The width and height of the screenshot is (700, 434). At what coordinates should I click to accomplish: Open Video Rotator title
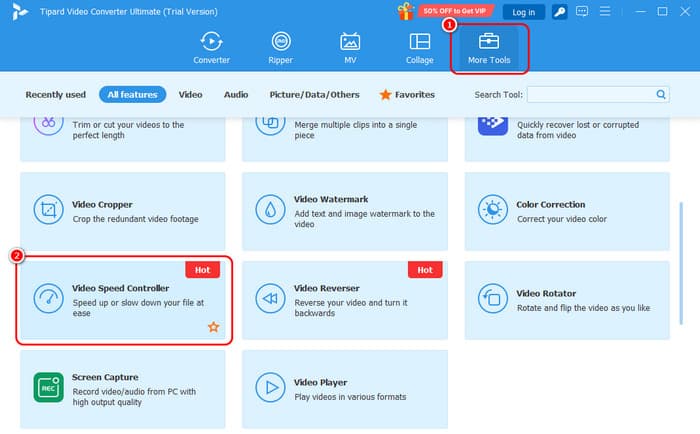(546, 293)
